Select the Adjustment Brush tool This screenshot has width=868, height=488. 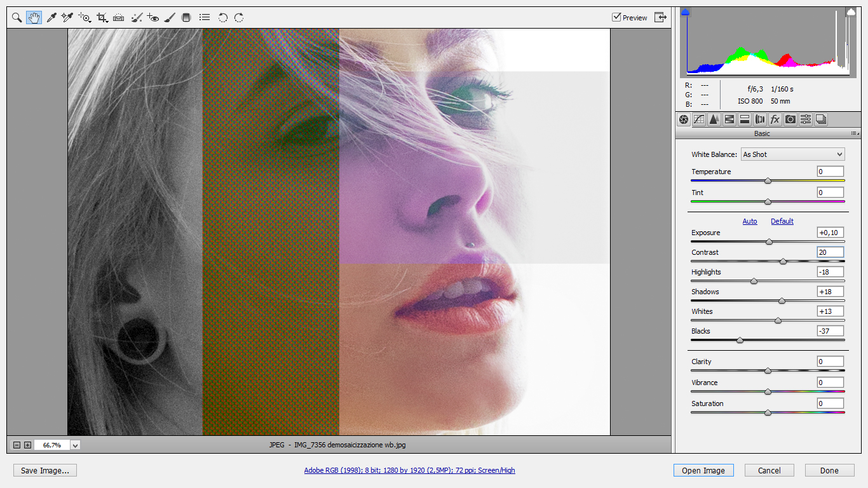(x=170, y=18)
